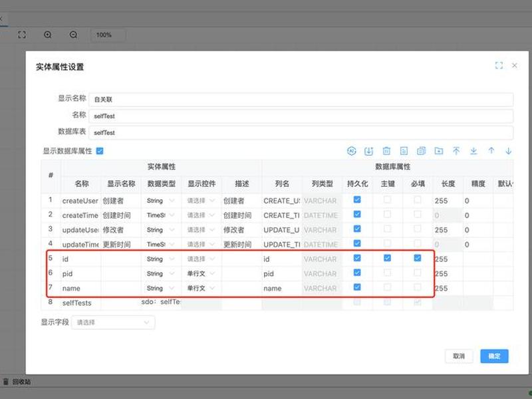This screenshot has height=399, width=532.
Task: Click the 持久化 column header
Action: pyautogui.click(x=357, y=184)
